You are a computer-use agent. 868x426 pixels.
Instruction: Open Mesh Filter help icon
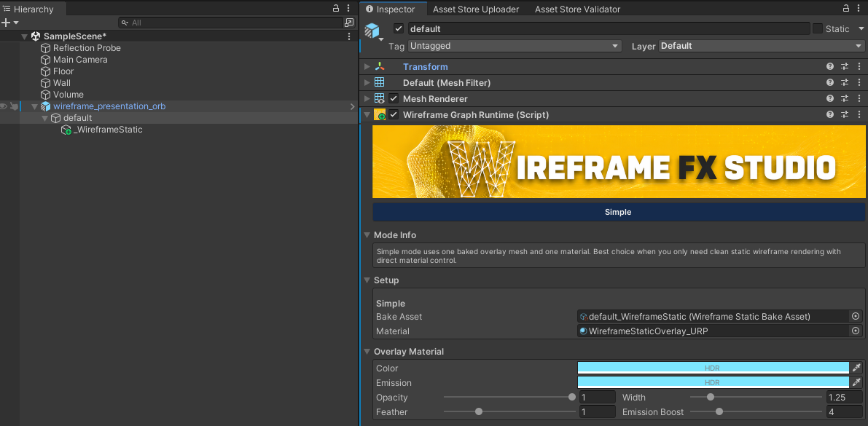pyautogui.click(x=830, y=82)
